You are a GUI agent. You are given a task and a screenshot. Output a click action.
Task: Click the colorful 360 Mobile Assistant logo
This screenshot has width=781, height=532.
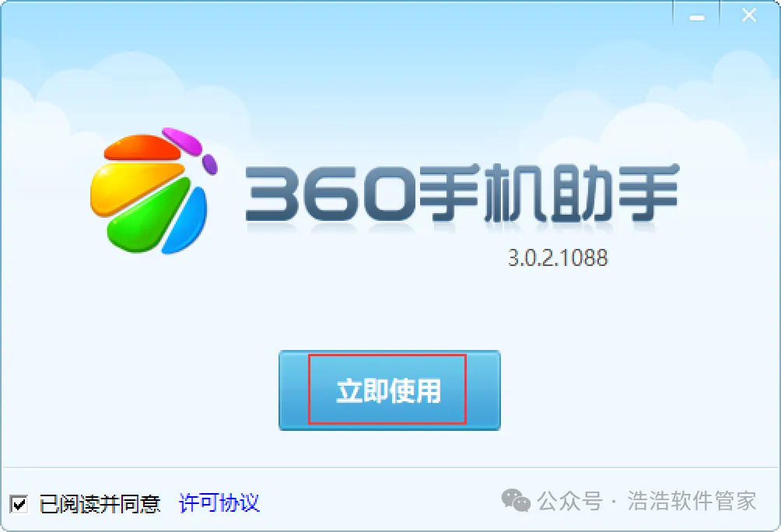point(154,191)
